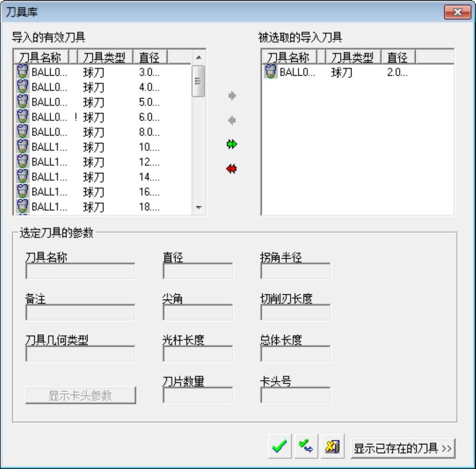
Task: Select the ball cutter row with diameter 6.0
Action: 103,117
